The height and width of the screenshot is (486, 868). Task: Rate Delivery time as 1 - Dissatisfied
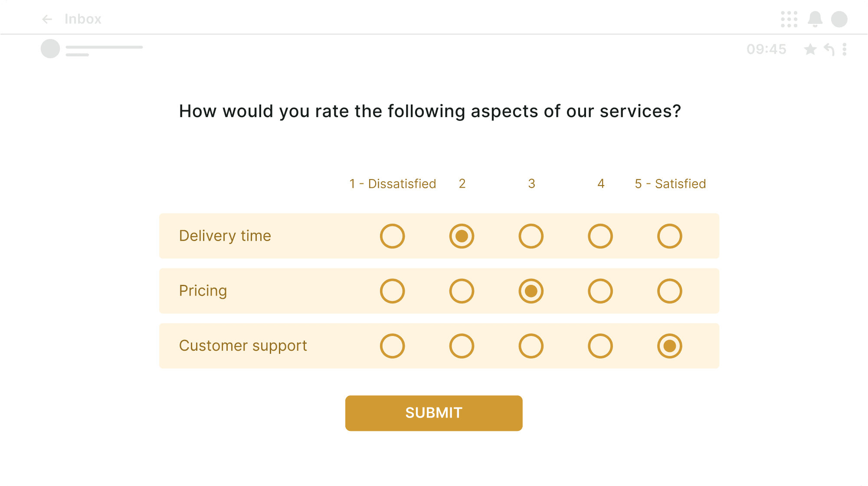(393, 236)
